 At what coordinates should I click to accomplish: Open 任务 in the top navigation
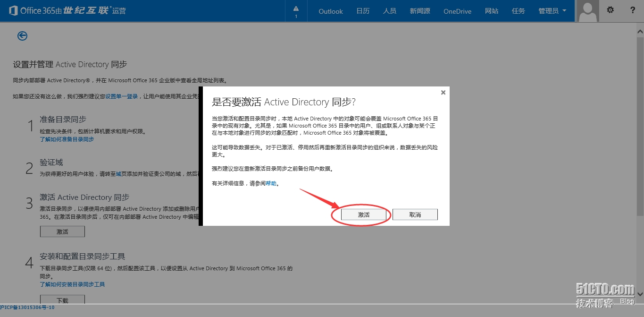click(x=518, y=11)
